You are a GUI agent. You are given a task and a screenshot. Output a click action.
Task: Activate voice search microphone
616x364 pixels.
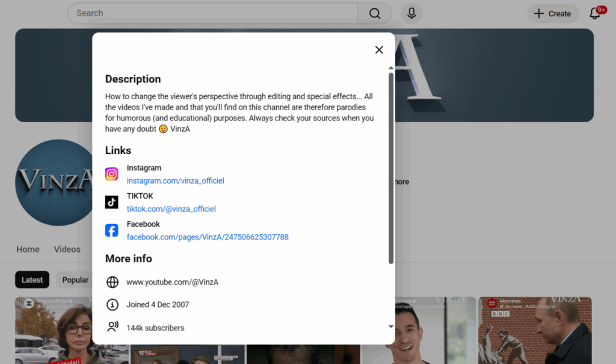411,13
